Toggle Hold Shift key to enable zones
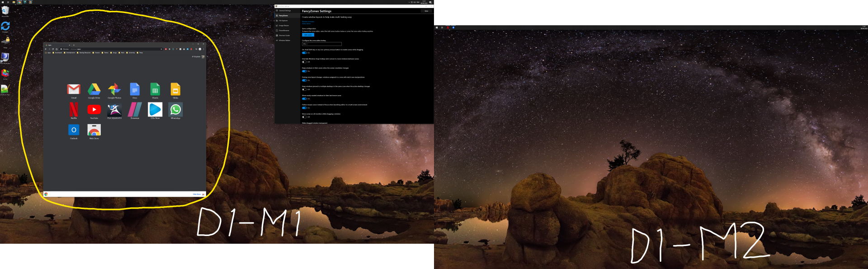This screenshot has width=868, height=269. [304, 53]
